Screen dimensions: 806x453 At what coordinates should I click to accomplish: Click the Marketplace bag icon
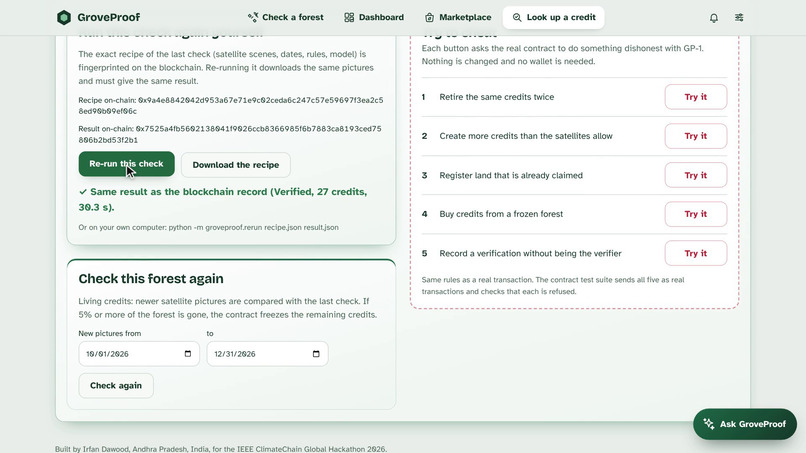click(x=429, y=17)
